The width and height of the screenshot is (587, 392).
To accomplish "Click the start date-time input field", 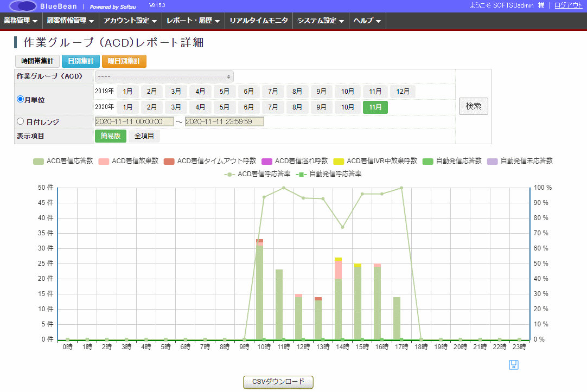I will pos(134,121).
